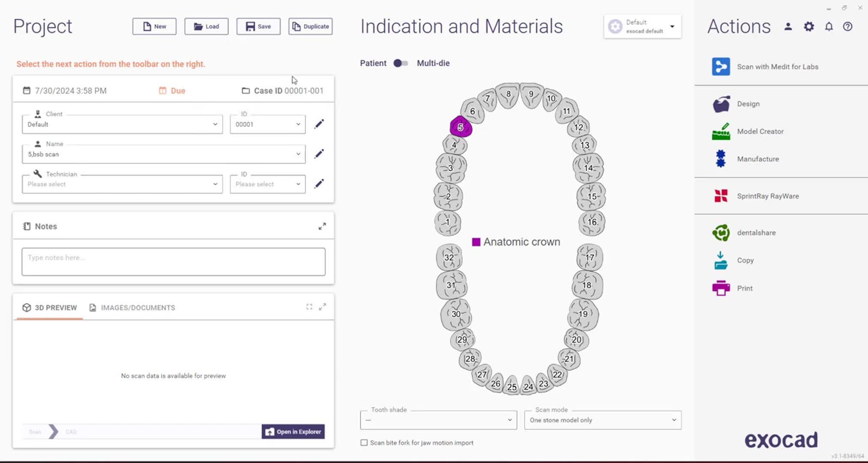Click the CAD workflow step

pos(71,432)
